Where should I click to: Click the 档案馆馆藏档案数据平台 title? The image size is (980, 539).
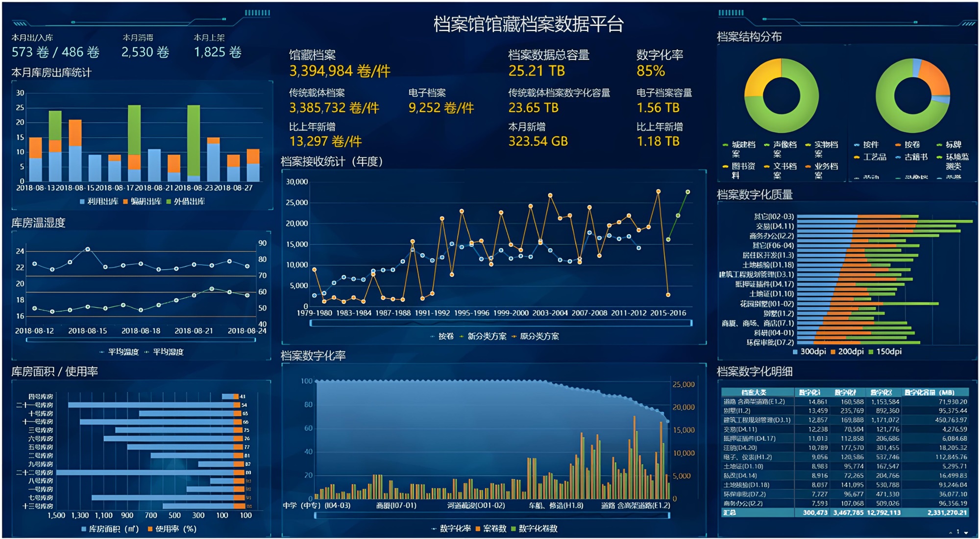[528, 24]
